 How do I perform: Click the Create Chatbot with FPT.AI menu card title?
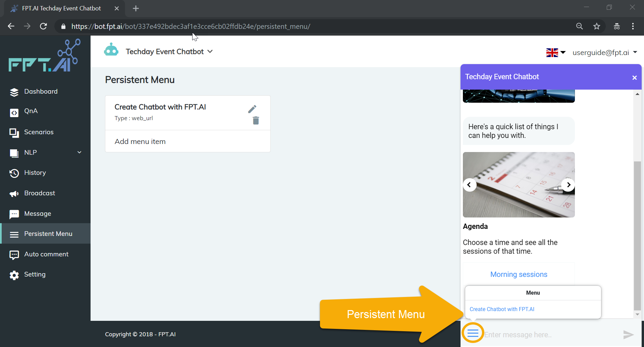(x=160, y=107)
